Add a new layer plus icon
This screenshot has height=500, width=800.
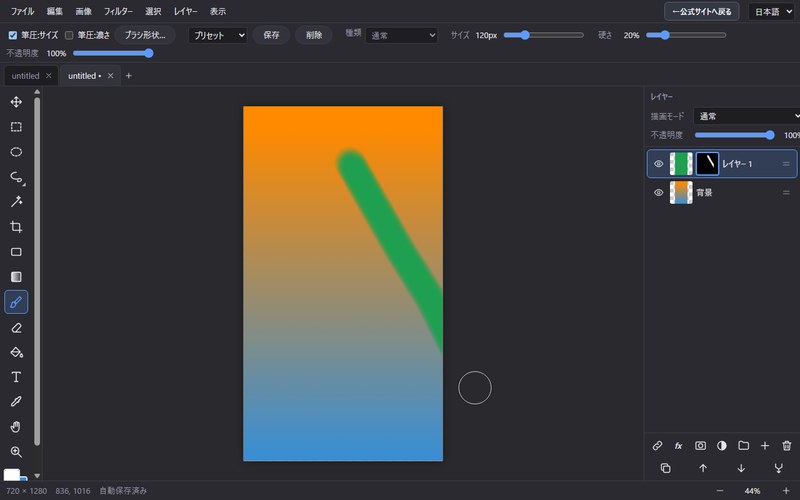765,446
